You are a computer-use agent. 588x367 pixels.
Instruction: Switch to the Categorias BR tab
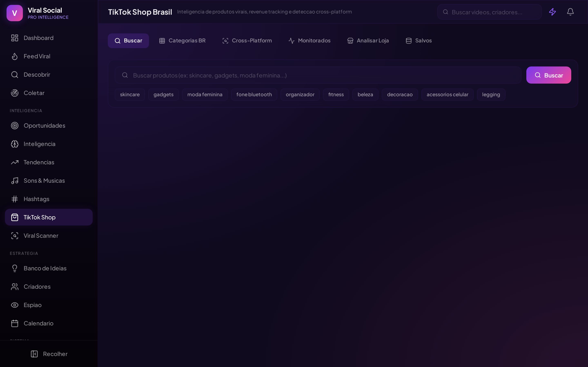tap(182, 41)
